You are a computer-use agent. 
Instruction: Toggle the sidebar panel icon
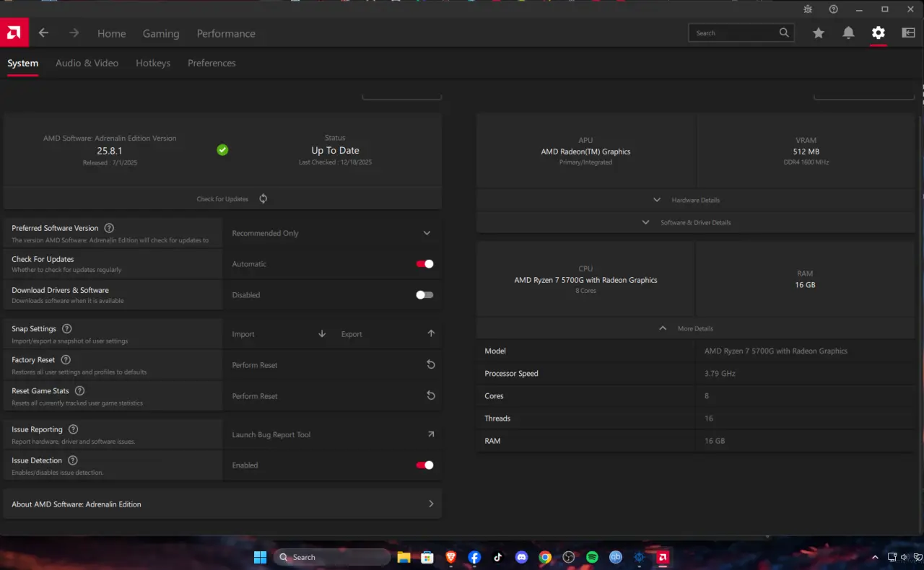click(909, 32)
